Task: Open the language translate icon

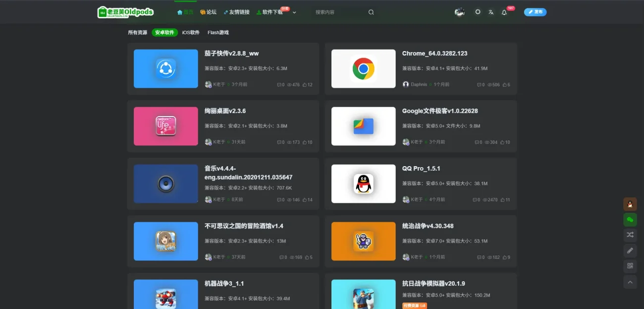Action: (x=491, y=12)
